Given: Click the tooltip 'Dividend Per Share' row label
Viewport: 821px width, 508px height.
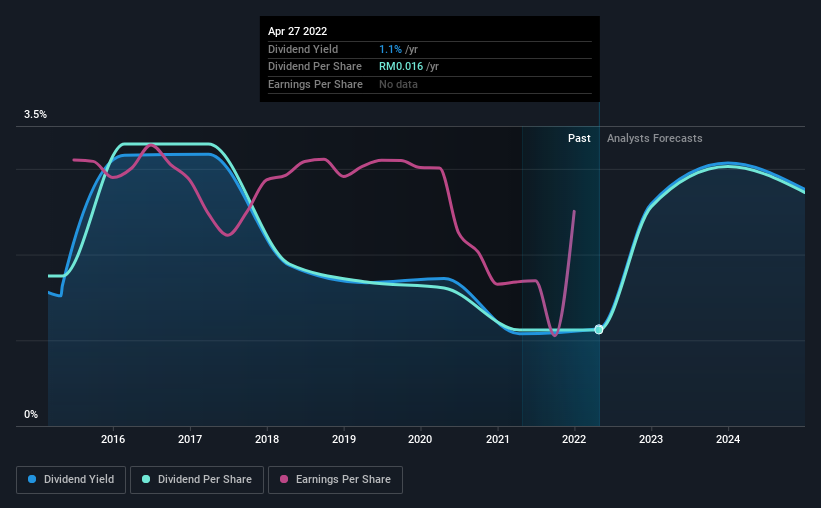Looking at the screenshot, I should pos(315,67).
